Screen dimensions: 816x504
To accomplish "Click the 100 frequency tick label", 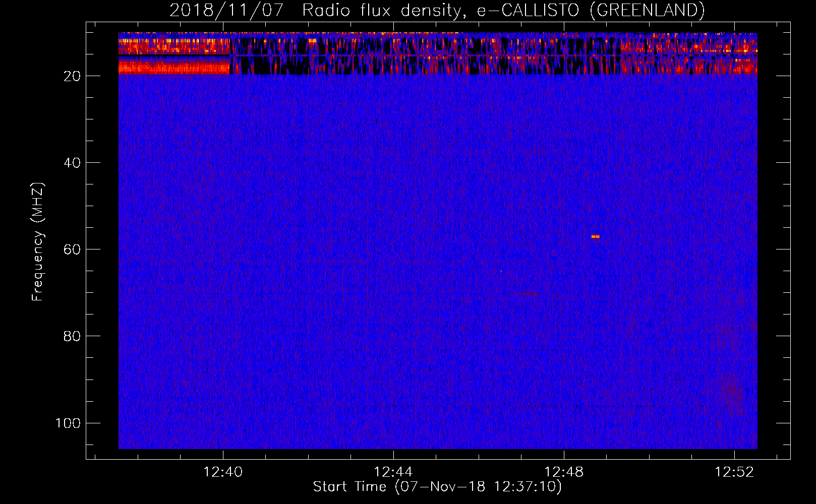I will click(68, 423).
